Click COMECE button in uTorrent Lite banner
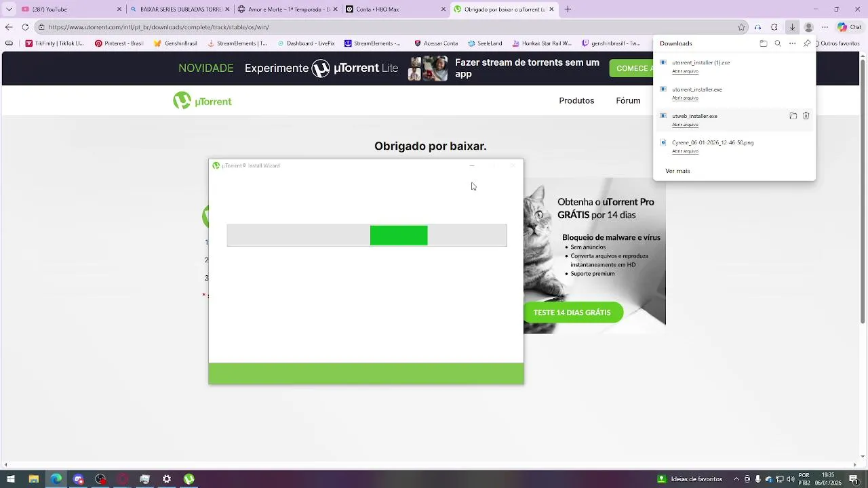Screen dimensions: 868x488 [x=631, y=68]
